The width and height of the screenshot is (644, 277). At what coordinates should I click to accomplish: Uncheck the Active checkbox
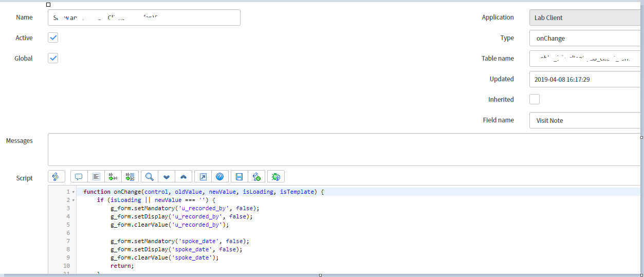pos(53,38)
